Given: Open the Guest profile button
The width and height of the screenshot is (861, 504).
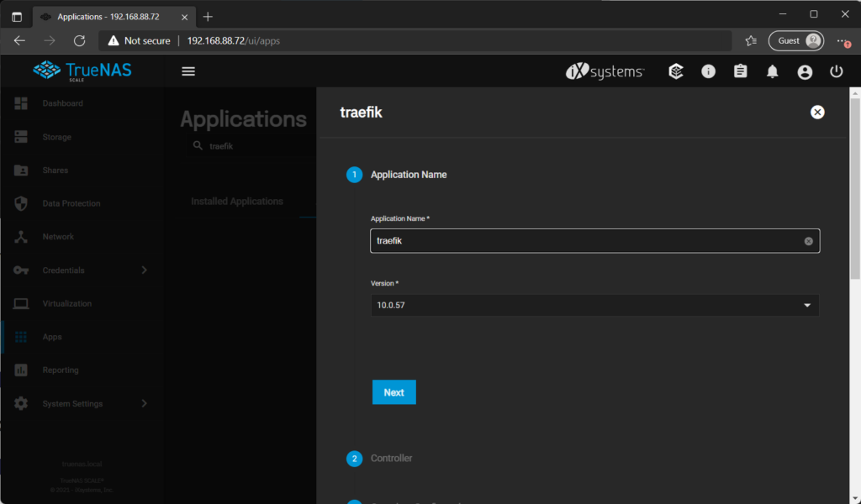Looking at the screenshot, I should 796,40.
